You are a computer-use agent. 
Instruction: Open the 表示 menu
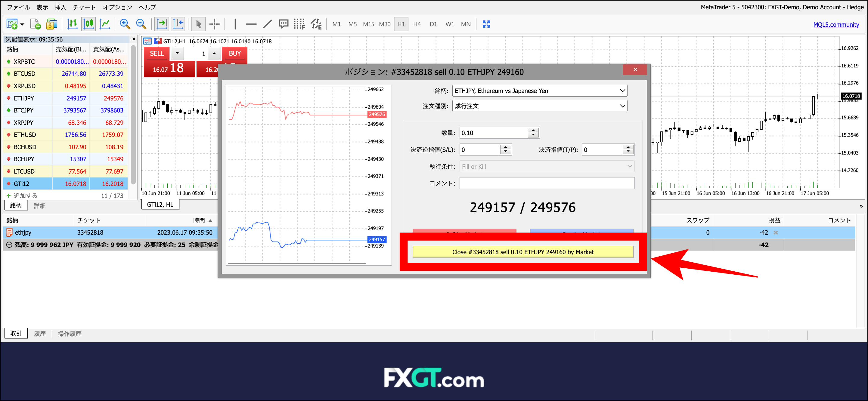coord(42,7)
